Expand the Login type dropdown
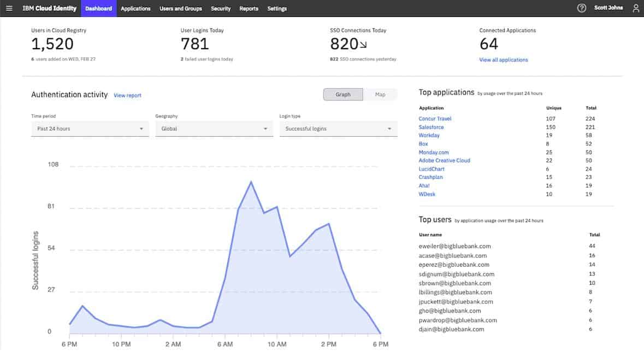The image size is (644, 362). pyautogui.click(x=339, y=129)
